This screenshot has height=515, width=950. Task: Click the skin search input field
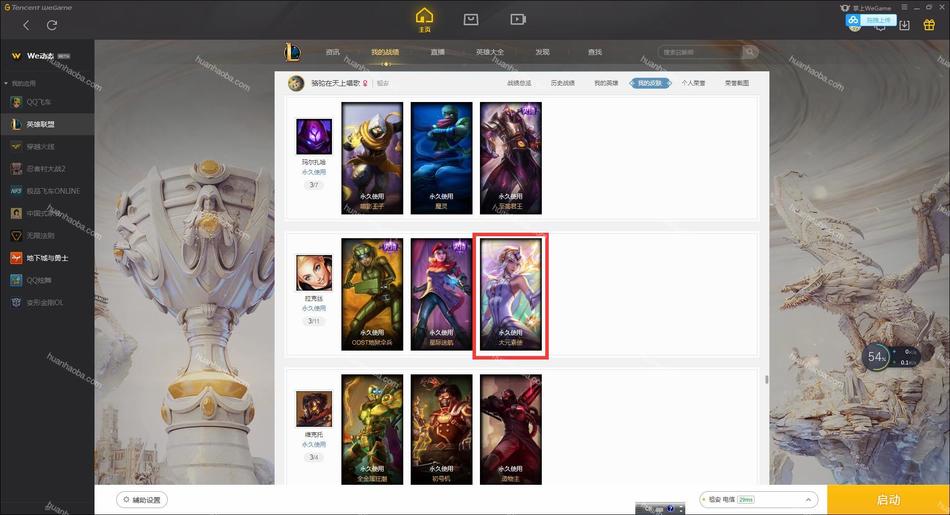tap(700, 52)
